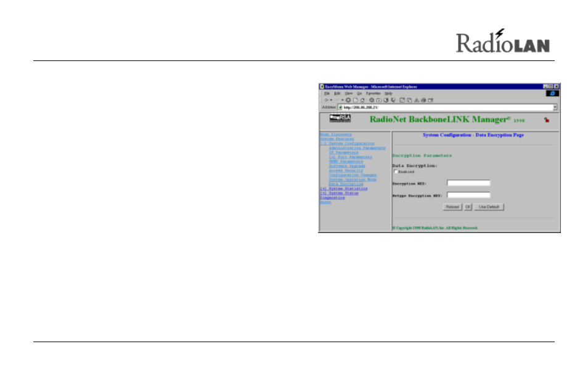
Task: Open the System Features link
Action: [x=337, y=139]
